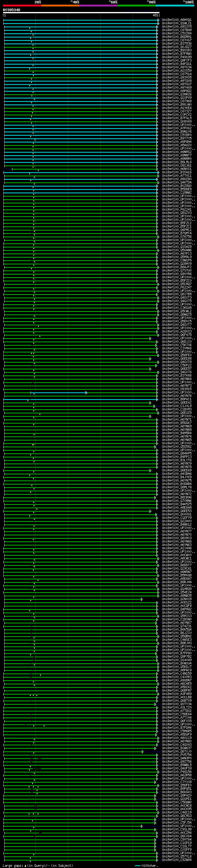Open hit UniRef100_B8LML6
197x868 pixels.
pyautogui.click(x=177, y=162)
